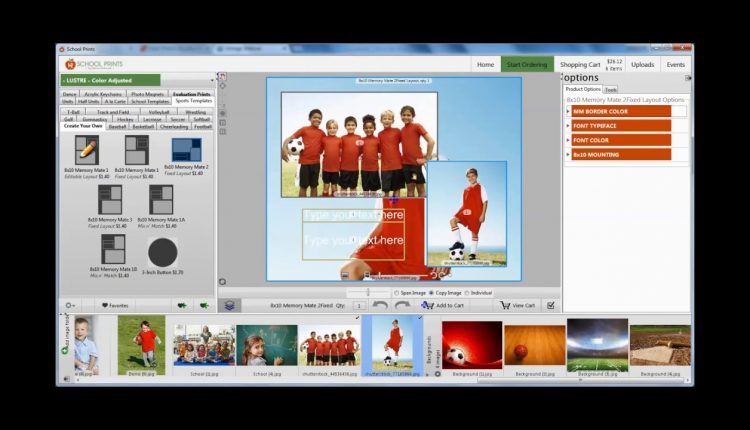Screen dimensions: 750x430
Task: Select Copy Image radio button
Action: pyautogui.click(x=431, y=293)
